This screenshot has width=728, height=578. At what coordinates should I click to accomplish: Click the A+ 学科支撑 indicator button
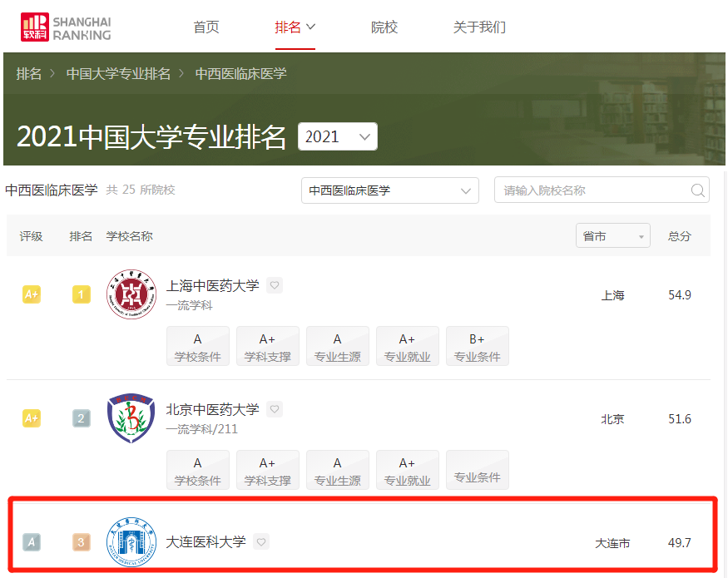pyautogui.click(x=267, y=345)
